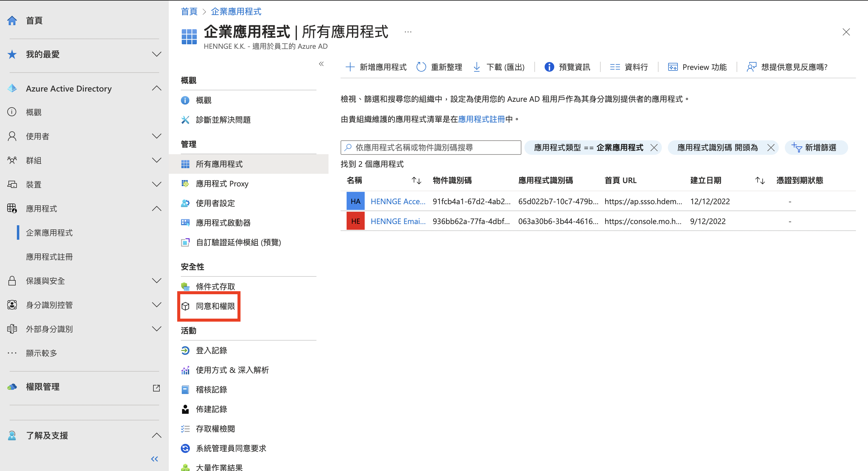
Task: Click 想提供意見反應嗎? feedback button
Action: [x=787, y=67]
